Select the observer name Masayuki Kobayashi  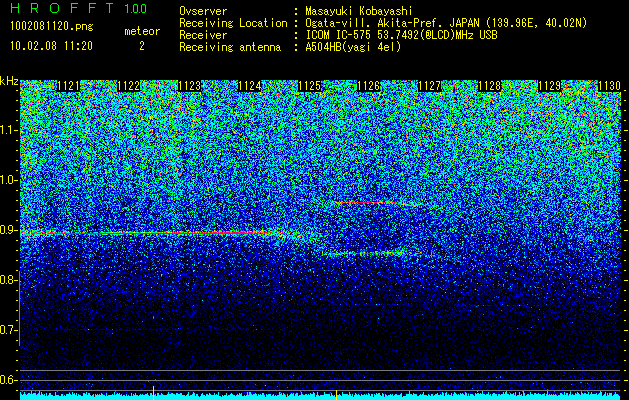(359, 11)
